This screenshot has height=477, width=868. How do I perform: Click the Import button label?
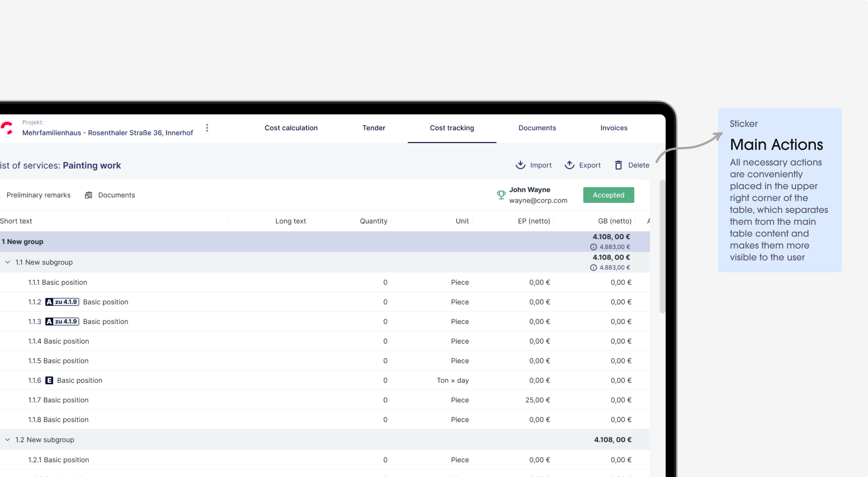coord(541,165)
